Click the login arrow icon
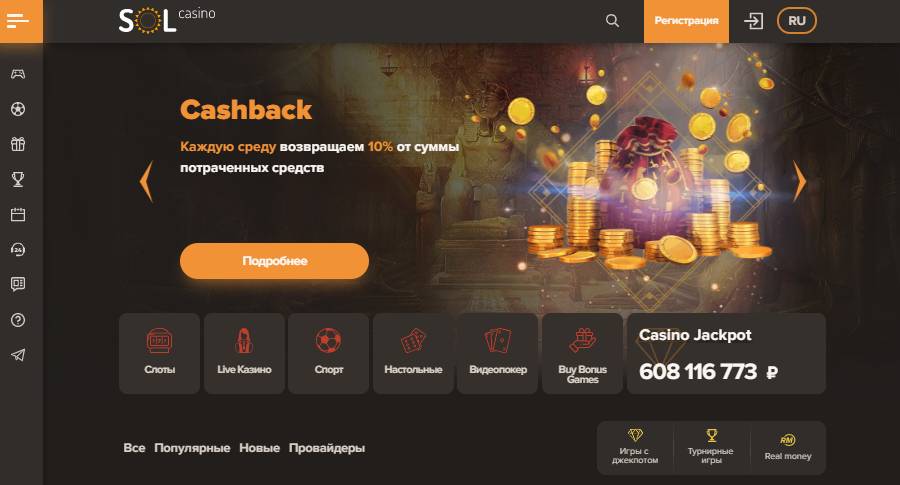Screen dimensions: 900x485 click(x=753, y=21)
